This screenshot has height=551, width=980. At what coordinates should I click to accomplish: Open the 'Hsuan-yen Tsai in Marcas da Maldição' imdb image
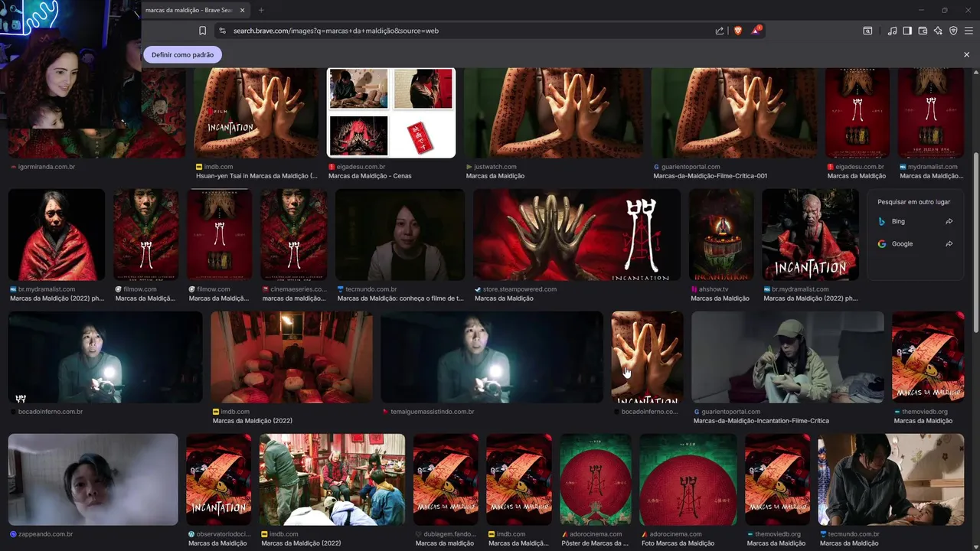click(256, 113)
